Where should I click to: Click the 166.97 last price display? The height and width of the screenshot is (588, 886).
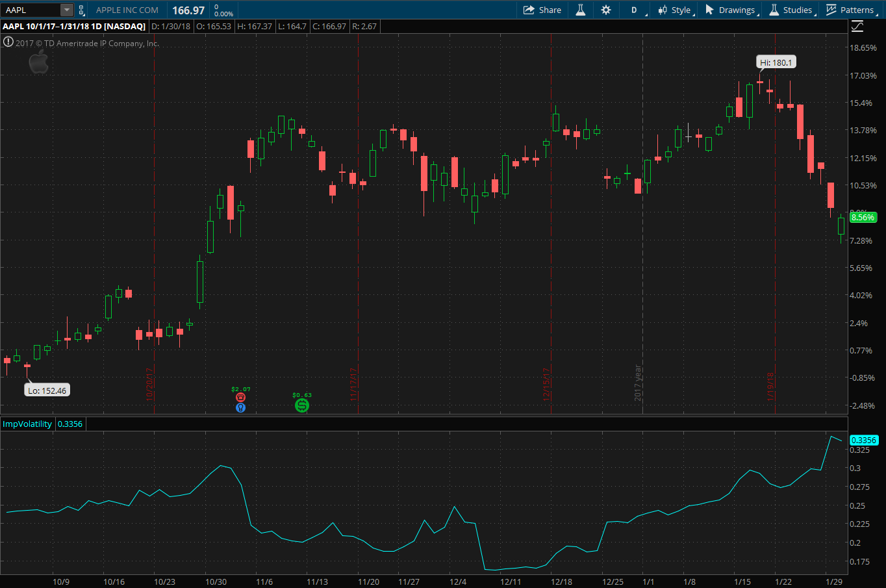tap(188, 10)
